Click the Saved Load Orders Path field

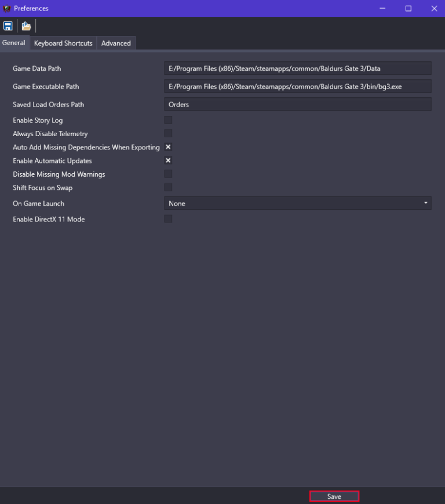[298, 104]
